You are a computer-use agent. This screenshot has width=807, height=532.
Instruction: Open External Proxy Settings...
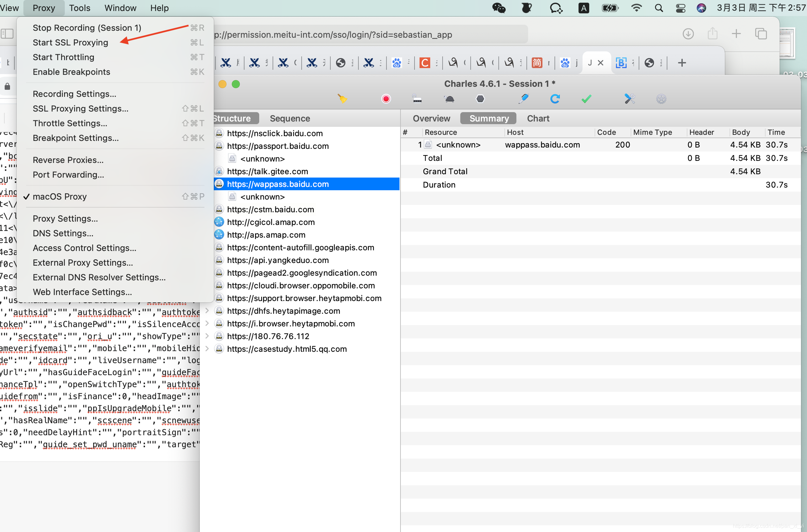(x=115, y=263)
